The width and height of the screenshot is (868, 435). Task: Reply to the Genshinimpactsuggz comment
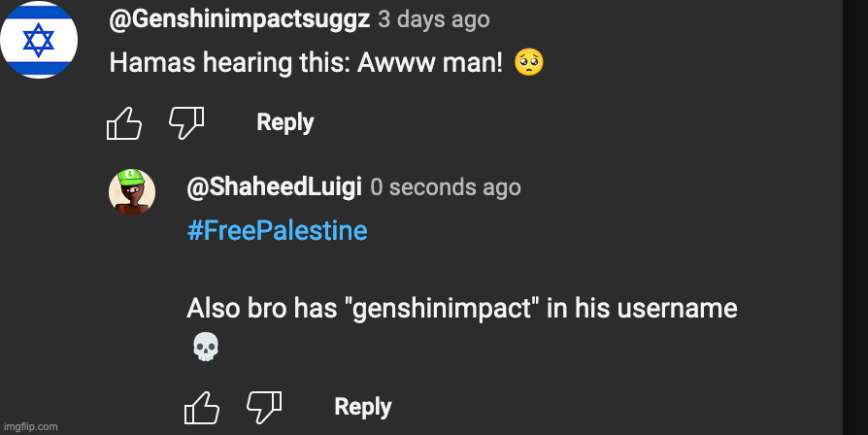(284, 122)
